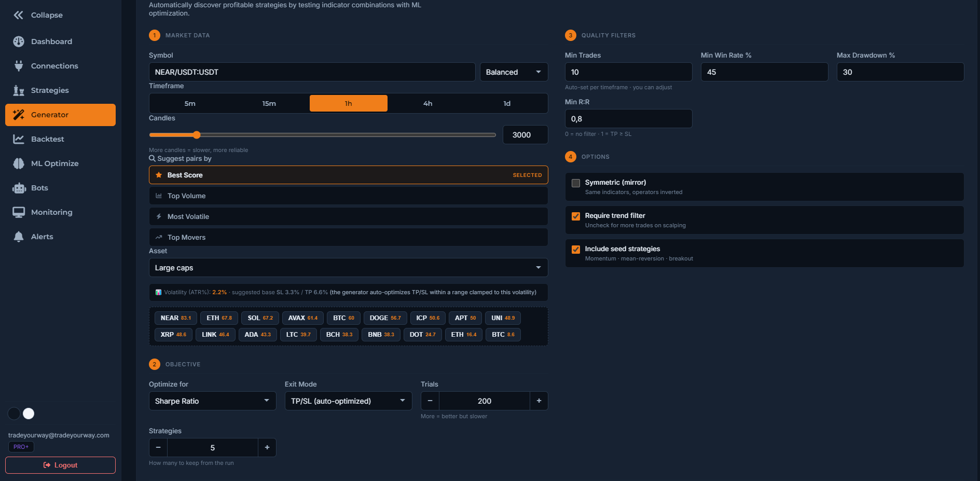
Task: Click the Top Volume bar chart icon
Action: (x=159, y=196)
